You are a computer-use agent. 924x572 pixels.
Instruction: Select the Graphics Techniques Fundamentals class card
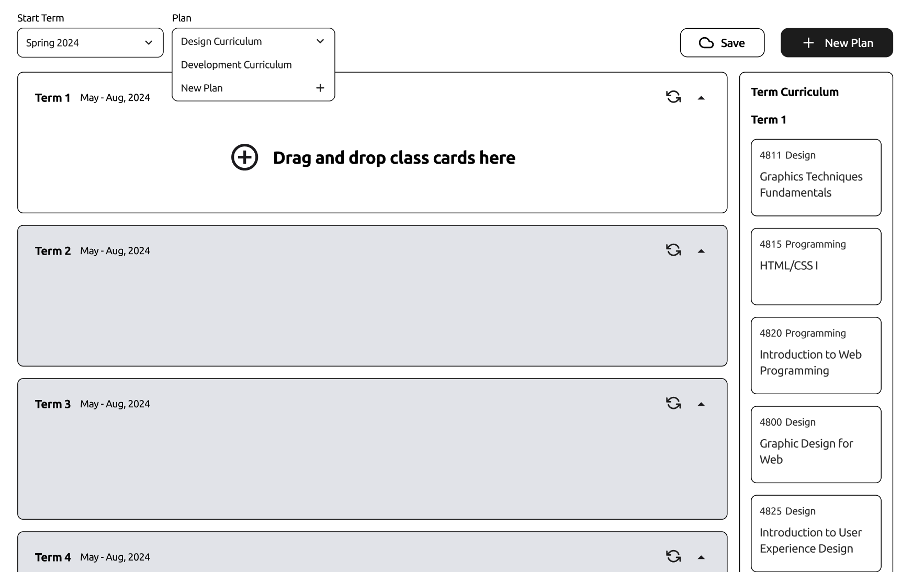[816, 178]
